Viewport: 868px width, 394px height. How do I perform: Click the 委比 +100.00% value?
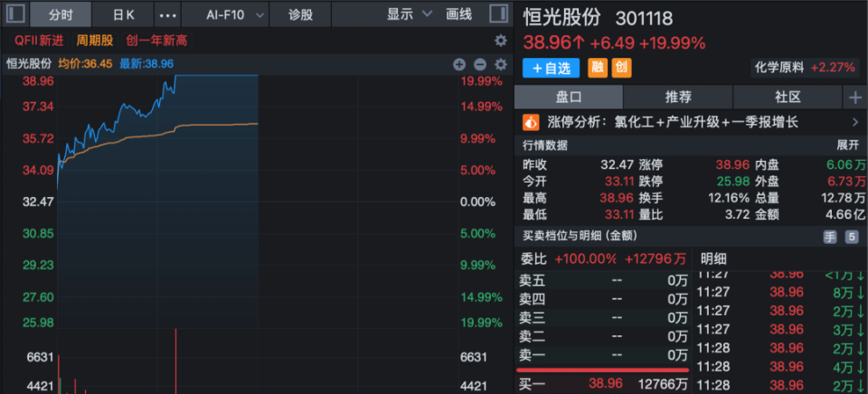586,258
